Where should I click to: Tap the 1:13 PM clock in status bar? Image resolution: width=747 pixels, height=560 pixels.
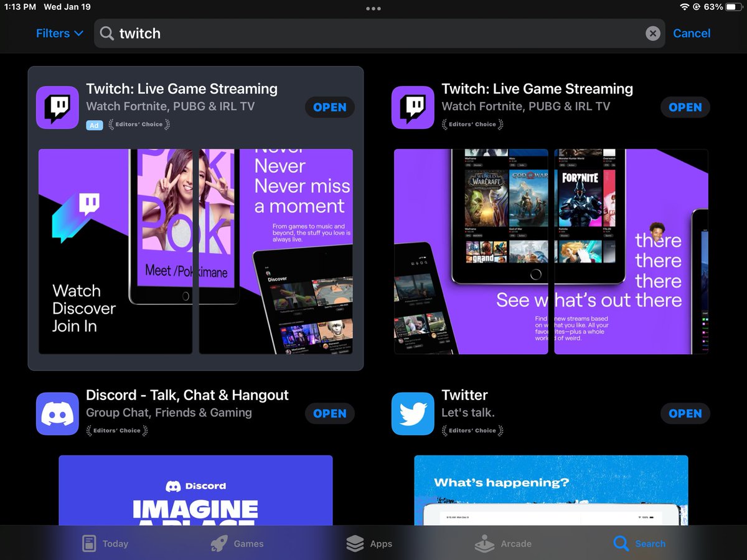[21, 7]
